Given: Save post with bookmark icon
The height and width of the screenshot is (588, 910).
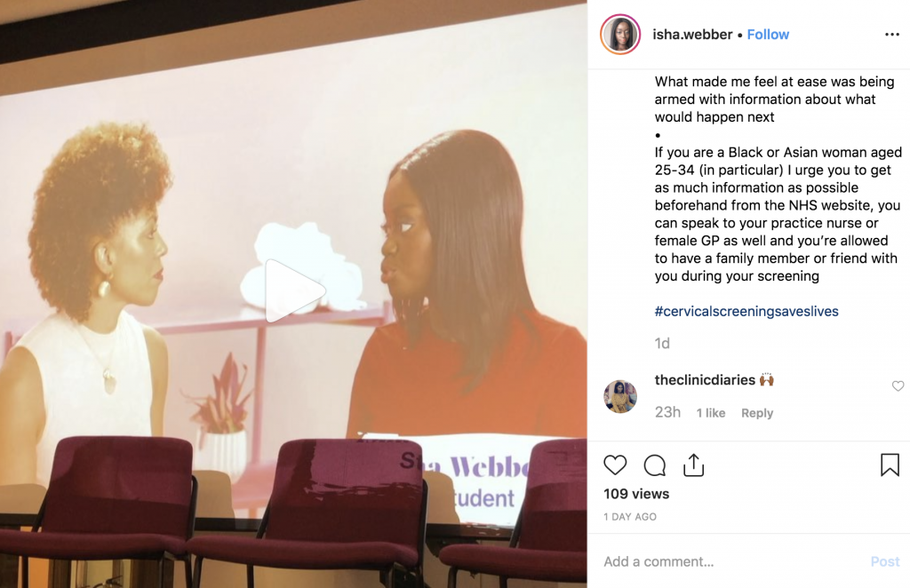Looking at the screenshot, I should [x=890, y=465].
